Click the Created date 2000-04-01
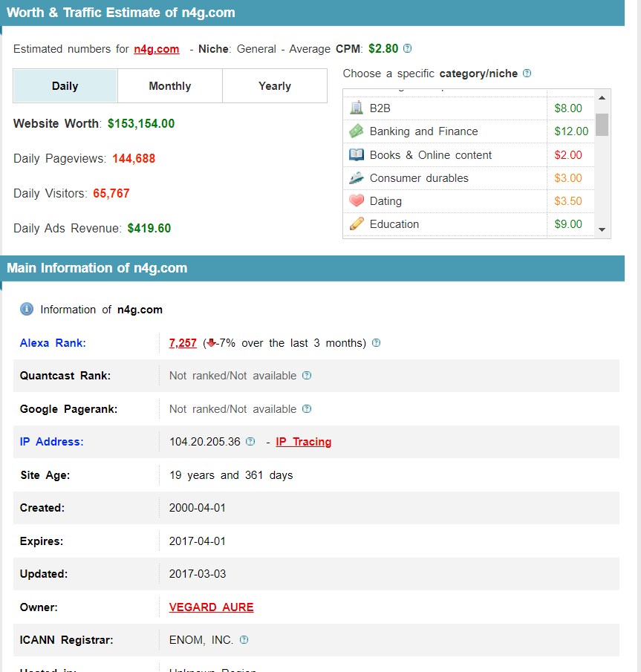Image resolution: width=641 pixels, height=672 pixels. pyautogui.click(x=198, y=508)
